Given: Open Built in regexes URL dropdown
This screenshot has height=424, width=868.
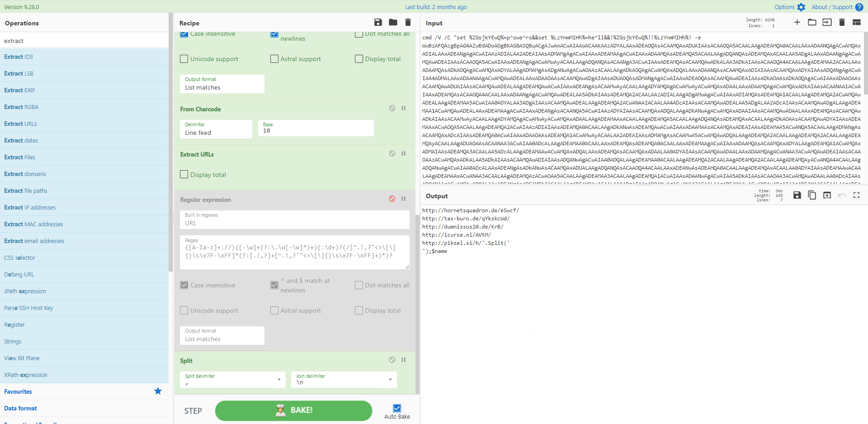Looking at the screenshot, I should pyautogui.click(x=295, y=219).
